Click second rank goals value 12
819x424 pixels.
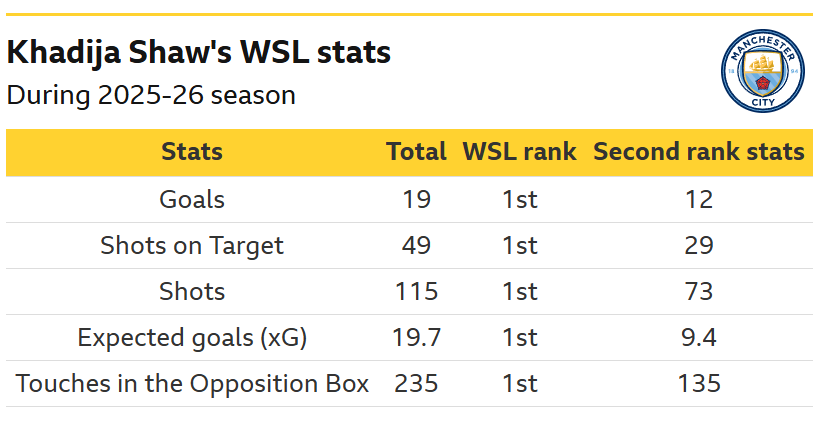(x=699, y=199)
